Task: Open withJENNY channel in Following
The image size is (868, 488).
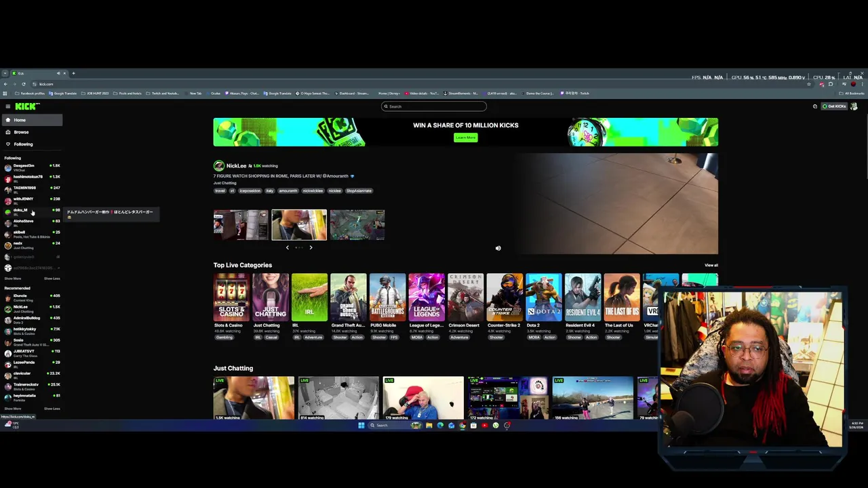Action: (x=32, y=200)
